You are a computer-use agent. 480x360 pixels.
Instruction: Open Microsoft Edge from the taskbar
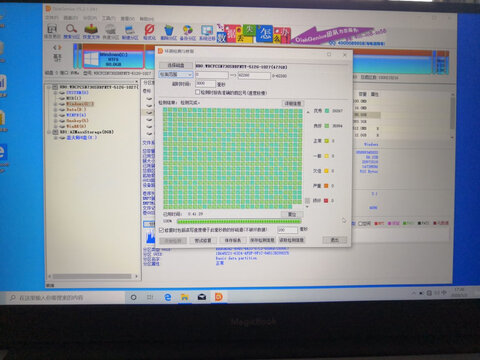click(x=168, y=297)
